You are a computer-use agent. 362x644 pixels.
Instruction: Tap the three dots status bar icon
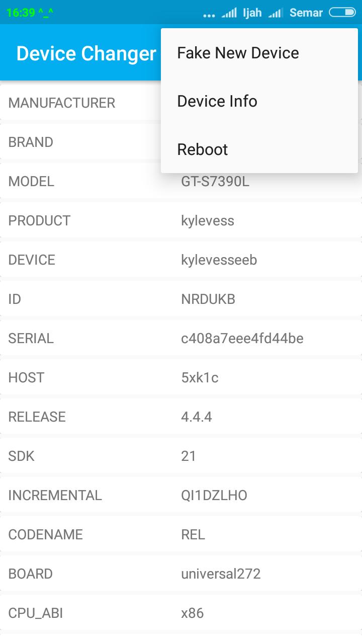coord(209,16)
